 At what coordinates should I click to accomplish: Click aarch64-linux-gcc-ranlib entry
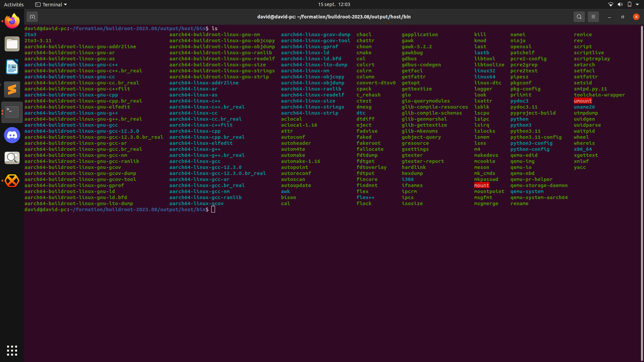click(205, 197)
